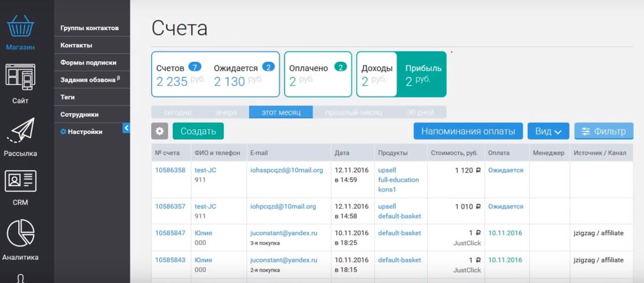Click the 1 120 ₽ cost value
Viewport: 644px width, 283px height.
coord(468,170)
